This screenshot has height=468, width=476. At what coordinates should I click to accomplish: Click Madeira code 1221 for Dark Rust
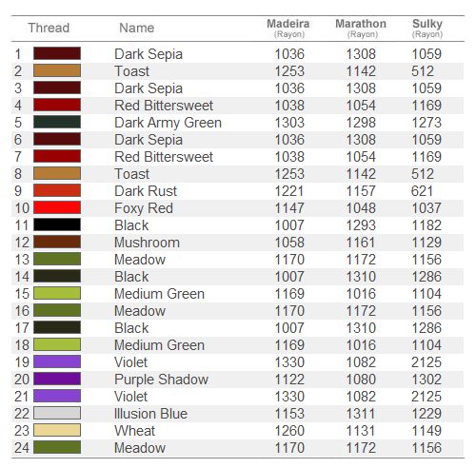289,191
